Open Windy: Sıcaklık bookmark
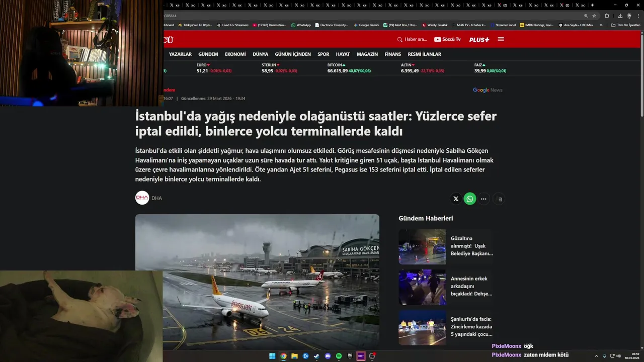This screenshot has height=362, width=644. [x=435, y=25]
